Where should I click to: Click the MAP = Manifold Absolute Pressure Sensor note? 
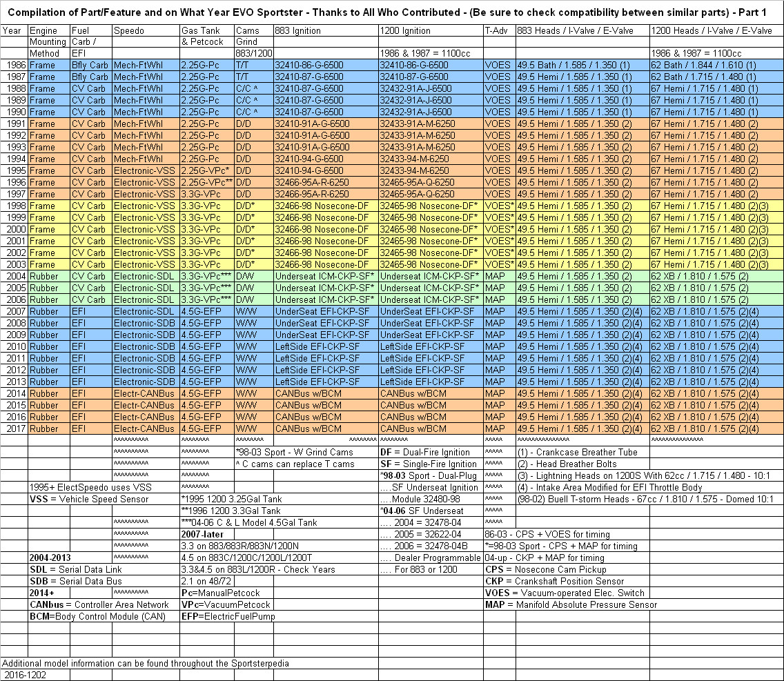point(571,604)
